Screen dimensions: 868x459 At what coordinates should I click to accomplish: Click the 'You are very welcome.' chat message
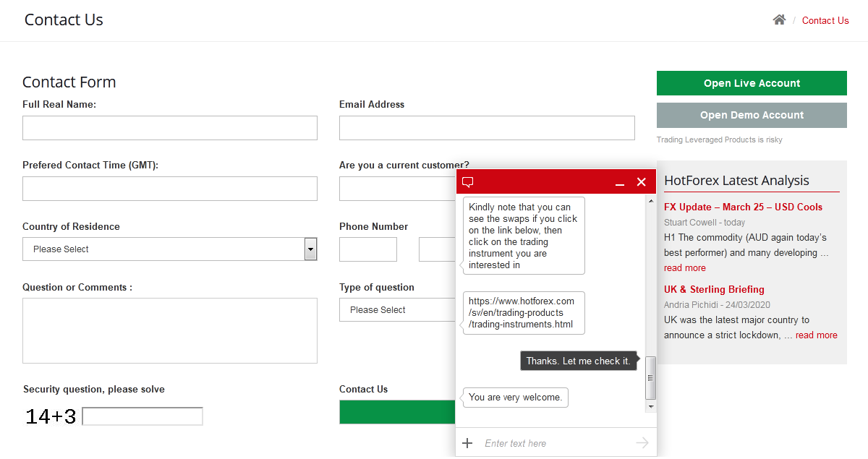coord(516,397)
